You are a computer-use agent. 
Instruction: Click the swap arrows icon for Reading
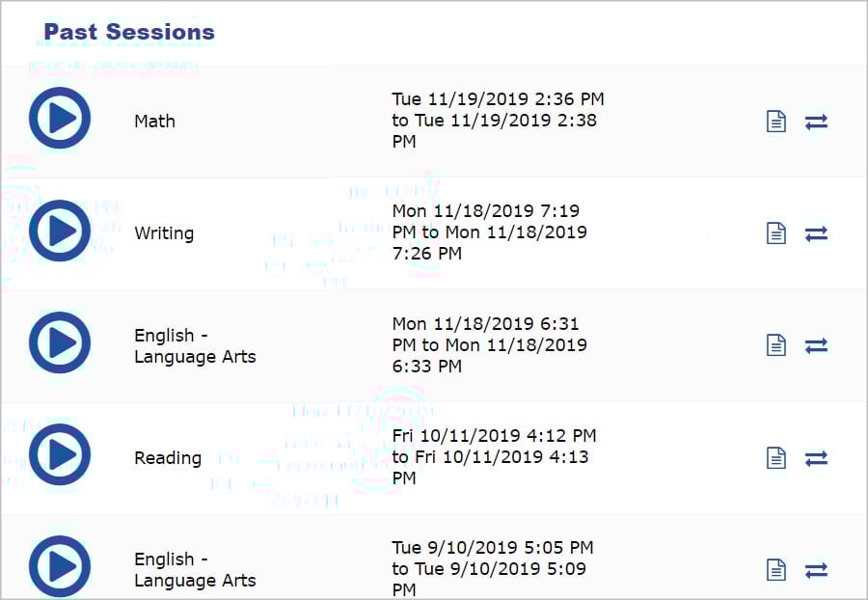click(817, 458)
